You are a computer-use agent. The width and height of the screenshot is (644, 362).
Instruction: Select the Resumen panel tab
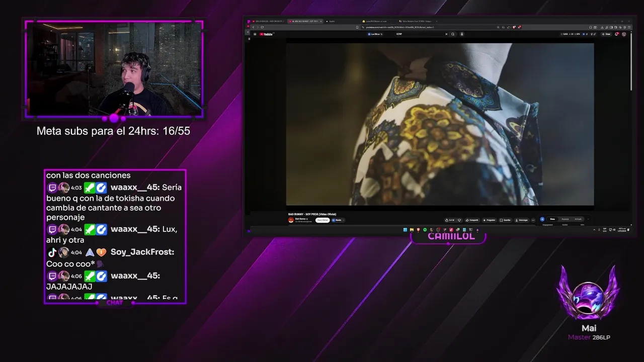[x=565, y=219]
